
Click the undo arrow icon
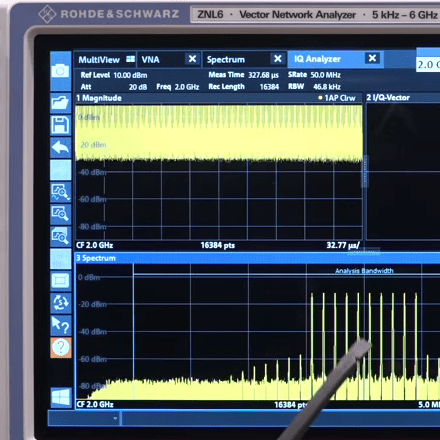click(x=60, y=147)
